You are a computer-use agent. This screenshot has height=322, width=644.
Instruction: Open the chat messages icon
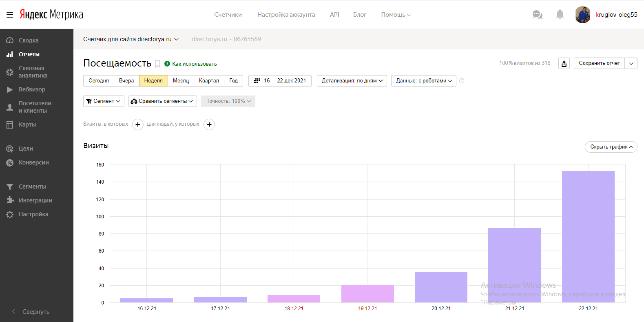pyautogui.click(x=538, y=15)
